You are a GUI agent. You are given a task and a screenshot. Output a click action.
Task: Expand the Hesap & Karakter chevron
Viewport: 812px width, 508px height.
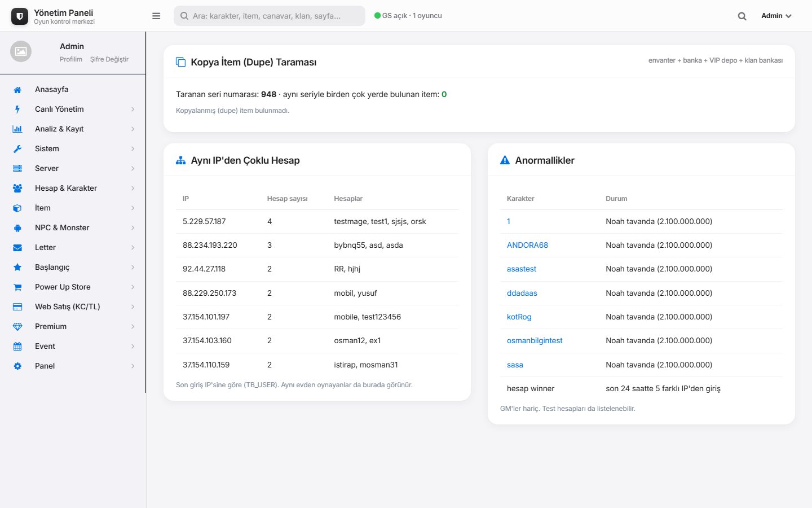(133, 189)
